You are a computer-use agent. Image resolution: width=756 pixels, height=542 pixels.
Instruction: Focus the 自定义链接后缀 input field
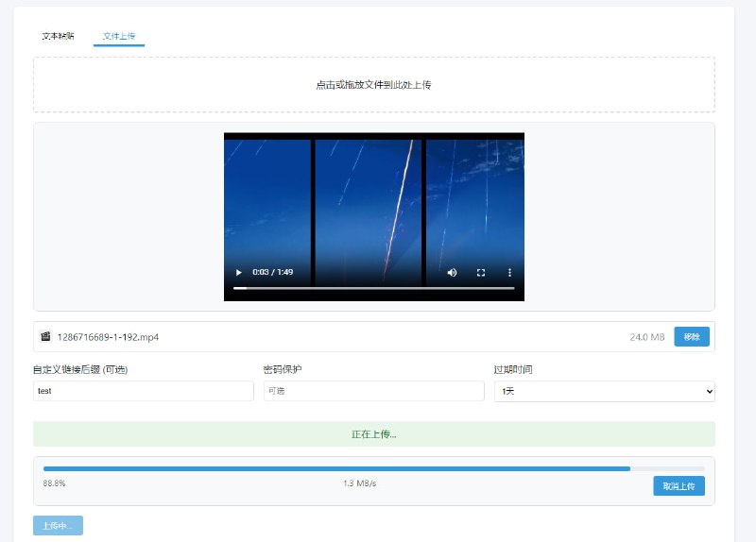(x=144, y=391)
